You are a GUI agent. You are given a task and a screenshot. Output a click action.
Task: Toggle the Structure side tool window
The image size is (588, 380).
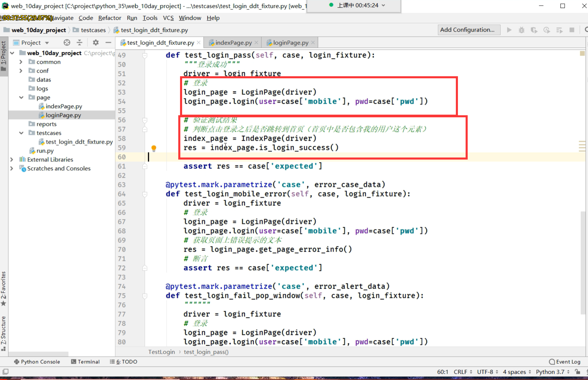(x=4, y=332)
